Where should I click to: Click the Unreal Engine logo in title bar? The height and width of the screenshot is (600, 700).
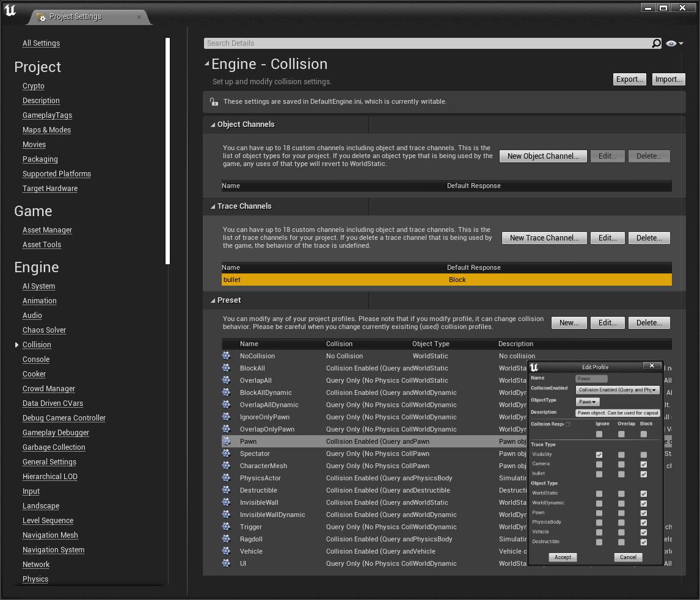click(10, 11)
